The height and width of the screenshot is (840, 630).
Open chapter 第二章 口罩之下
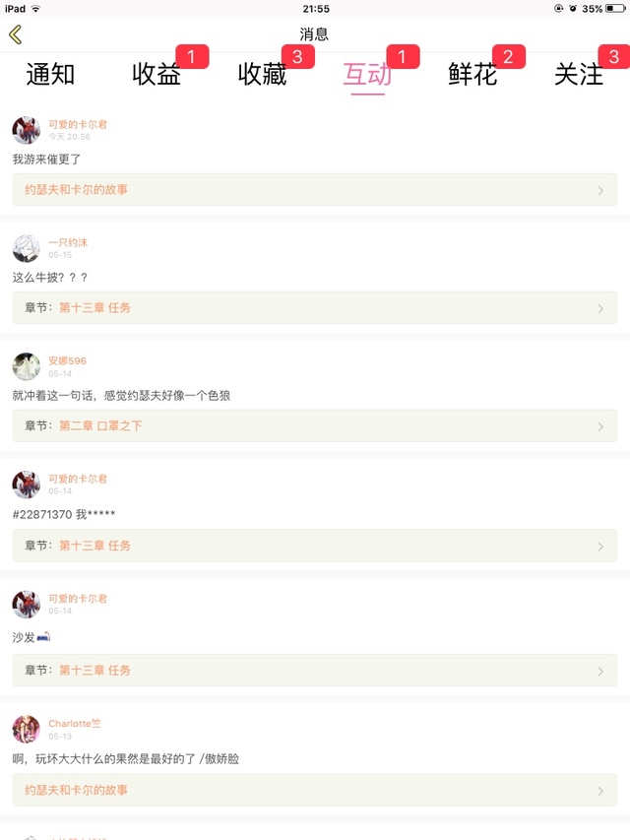click(100, 426)
